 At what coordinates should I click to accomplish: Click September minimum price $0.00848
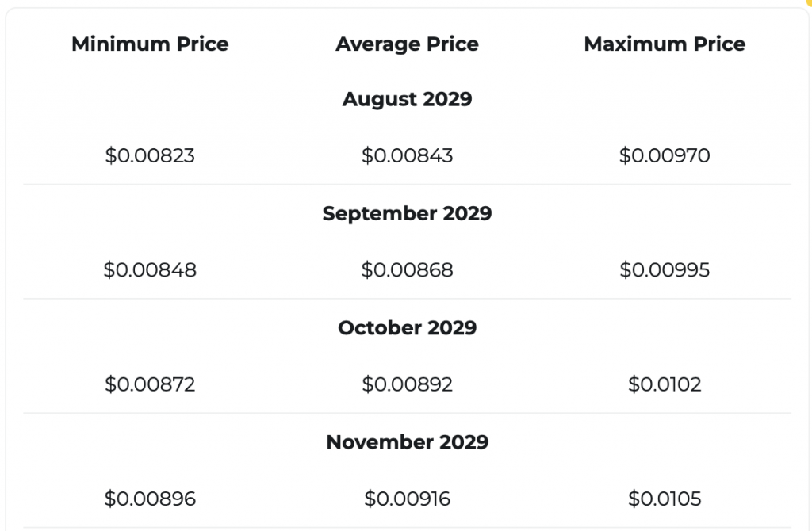[x=150, y=269]
